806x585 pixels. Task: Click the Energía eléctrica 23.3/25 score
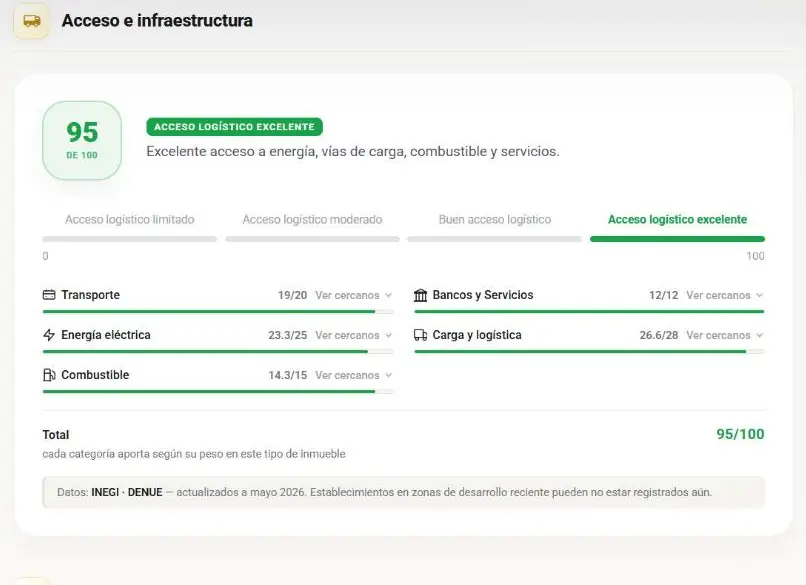288,335
